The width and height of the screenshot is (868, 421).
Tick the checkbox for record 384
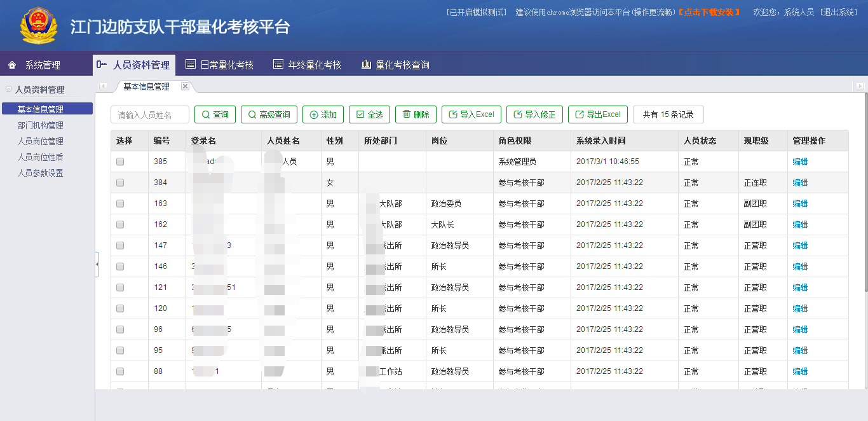pos(120,183)
